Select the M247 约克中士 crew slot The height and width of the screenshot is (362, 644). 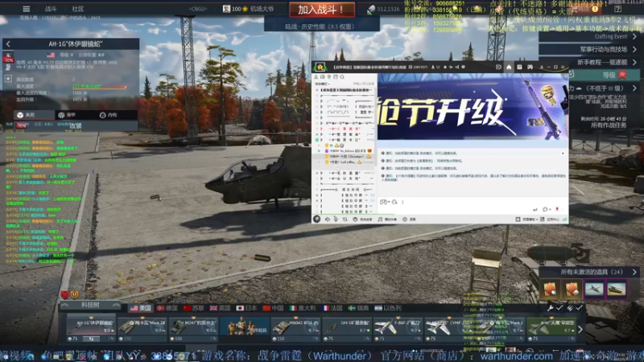193,329
